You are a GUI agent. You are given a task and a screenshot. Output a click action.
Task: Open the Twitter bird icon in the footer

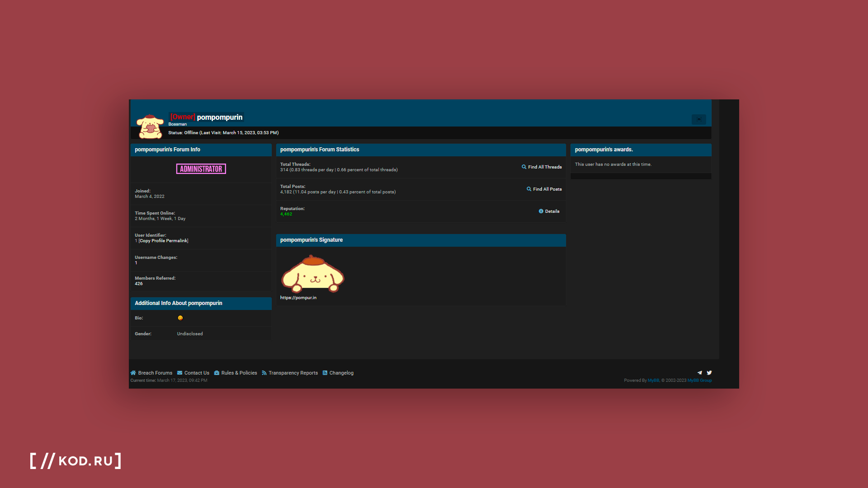tap(709, 373)
